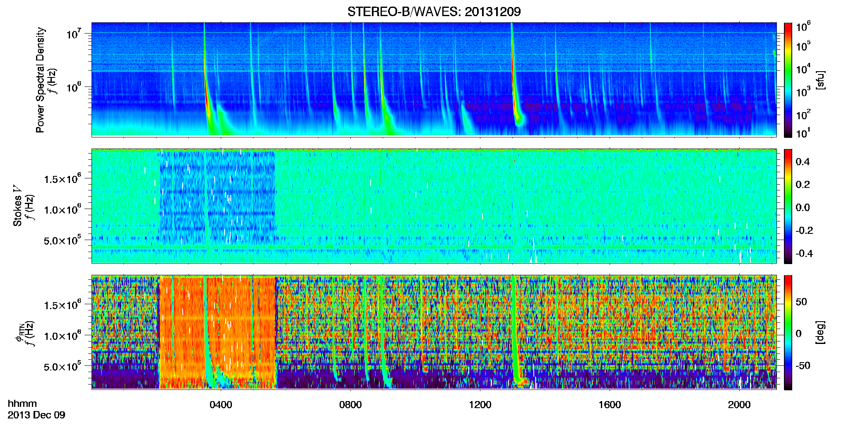The width and height of the screenshot is (868, 447).
Task: Click the 1200 time tick label
Action: tap(480, 404)
